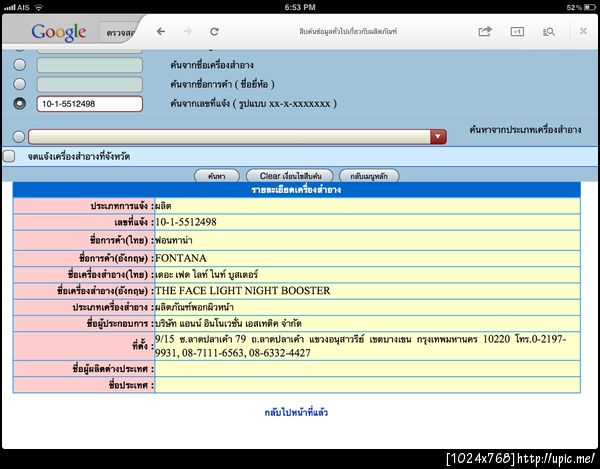600x469 pixels.
Task: Click the wide cosmetic type combo box
Action: point(237,137)
